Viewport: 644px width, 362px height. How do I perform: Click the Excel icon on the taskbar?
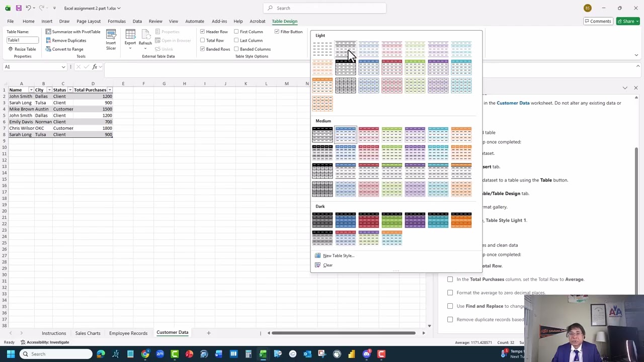263,354
